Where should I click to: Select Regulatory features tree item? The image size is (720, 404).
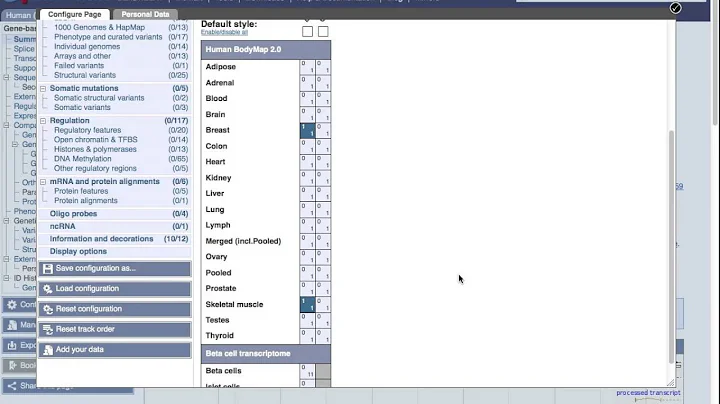point(87,130)
